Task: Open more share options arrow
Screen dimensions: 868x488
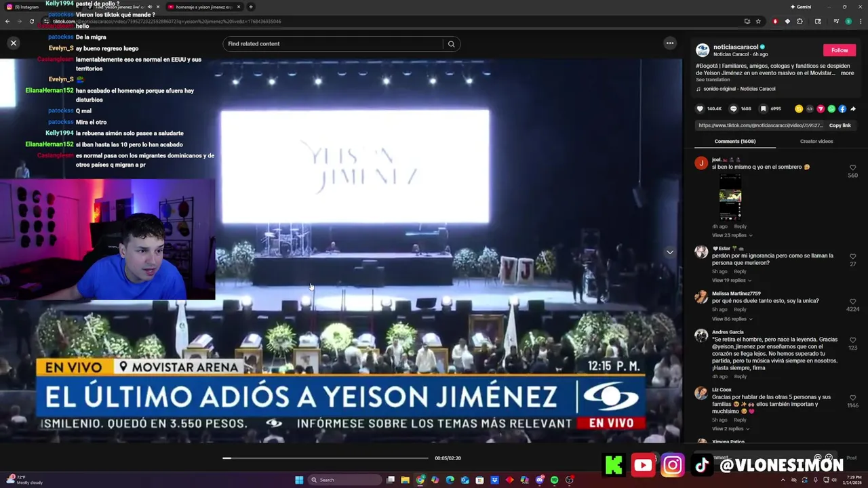Action: pos(853,108)
